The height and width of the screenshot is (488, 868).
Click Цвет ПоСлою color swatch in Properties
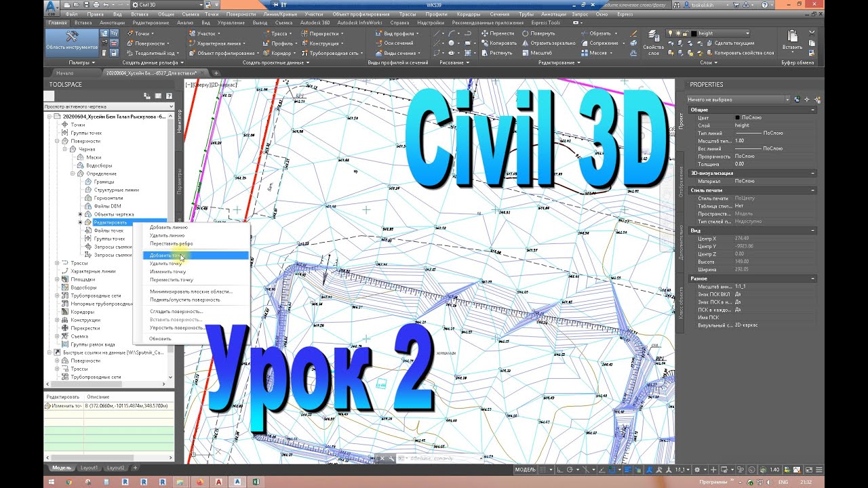pos(738,118)
